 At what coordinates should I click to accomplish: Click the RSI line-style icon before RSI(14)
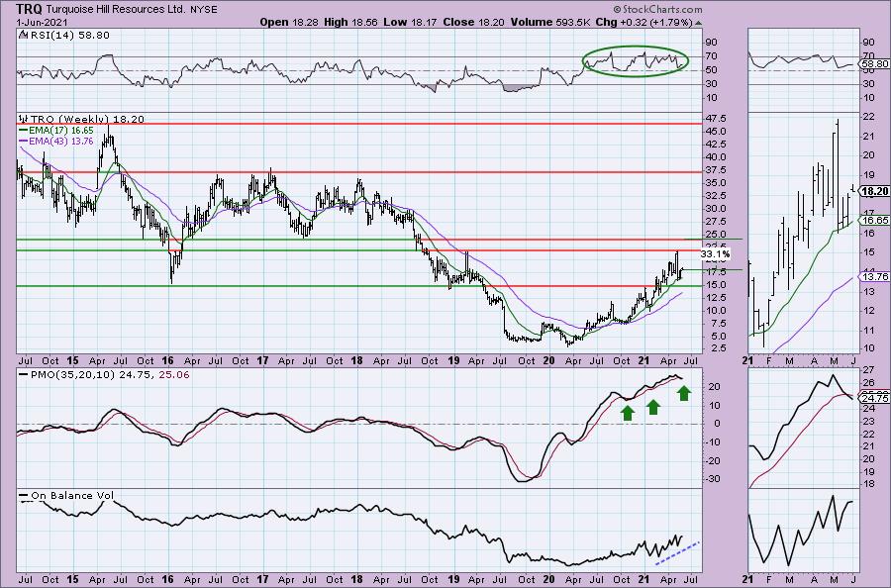pyautogui.click(x=23, y=36)
